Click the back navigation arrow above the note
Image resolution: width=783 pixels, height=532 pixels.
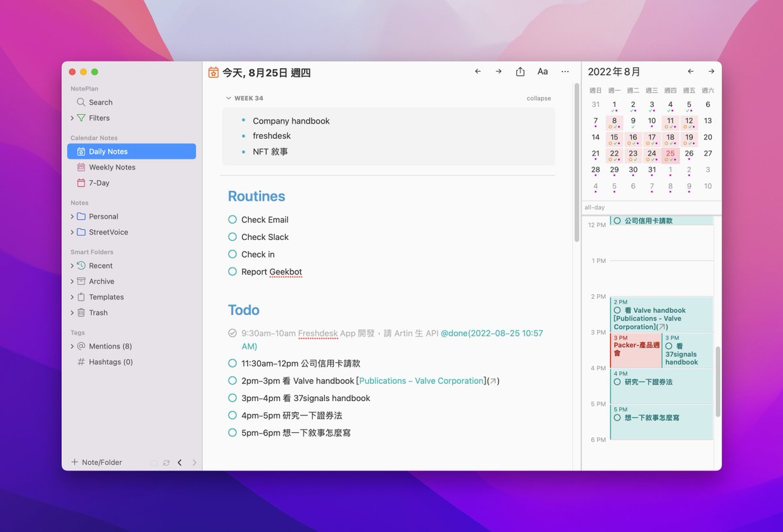(x=477, y=71)
